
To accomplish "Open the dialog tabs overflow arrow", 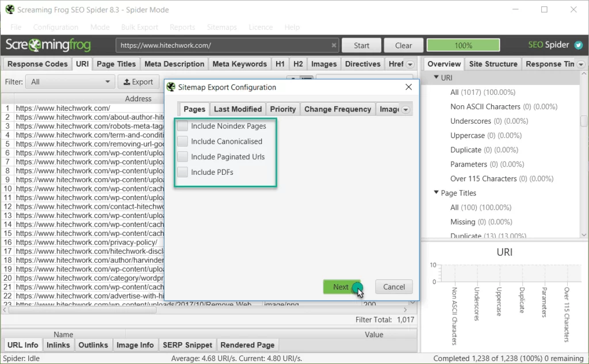I will 406,110.
